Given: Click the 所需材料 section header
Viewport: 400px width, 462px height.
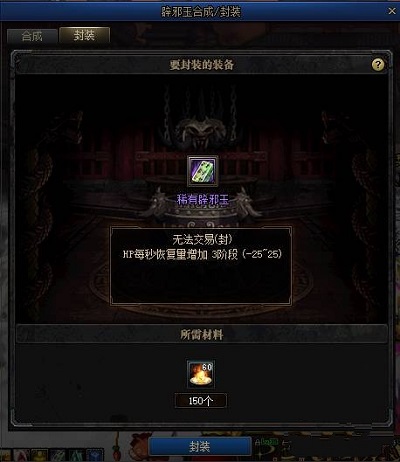Looking at the screenshot, I should click(x=201, y=335).
